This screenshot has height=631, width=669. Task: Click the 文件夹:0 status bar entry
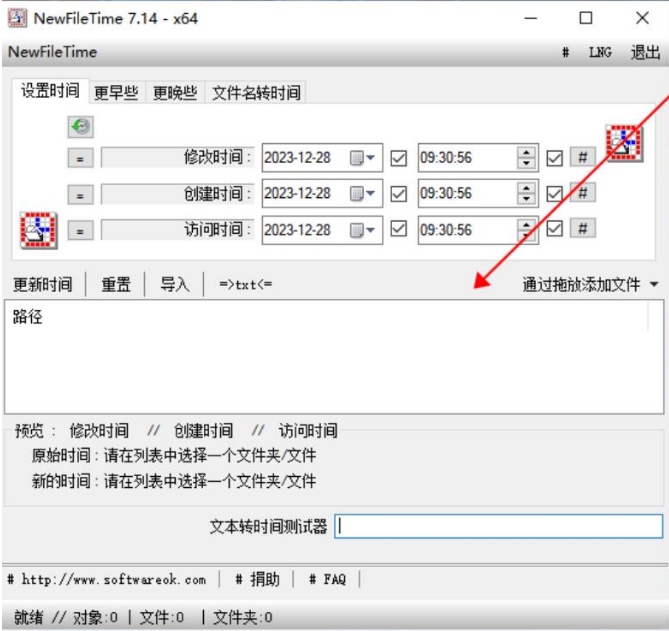click(242, 617)
